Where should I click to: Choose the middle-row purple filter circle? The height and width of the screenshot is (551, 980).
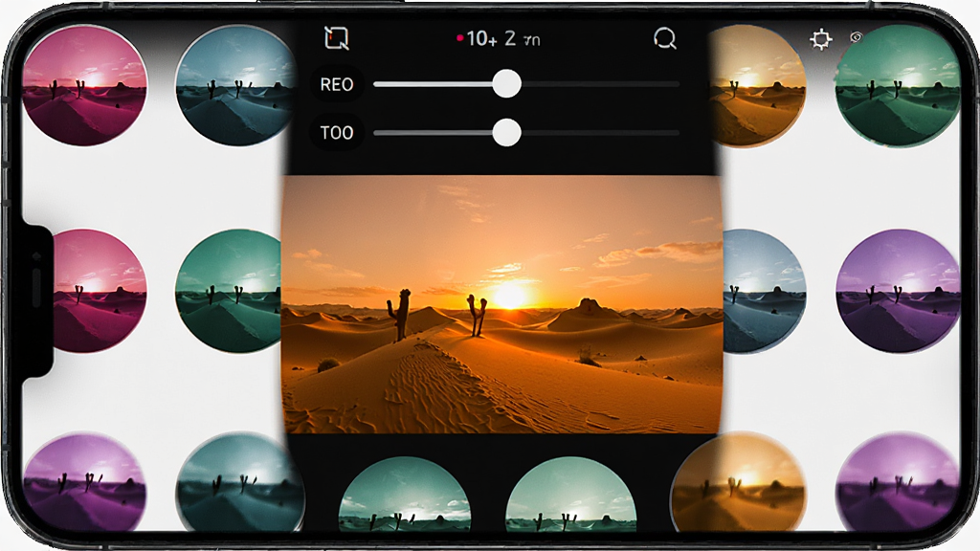click(898, 291)
